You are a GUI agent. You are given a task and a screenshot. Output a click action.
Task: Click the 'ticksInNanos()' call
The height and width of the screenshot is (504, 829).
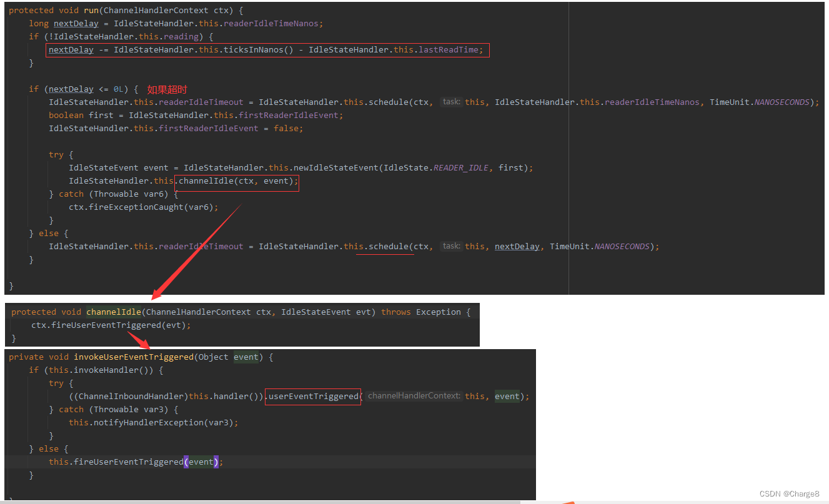[259, 50]
